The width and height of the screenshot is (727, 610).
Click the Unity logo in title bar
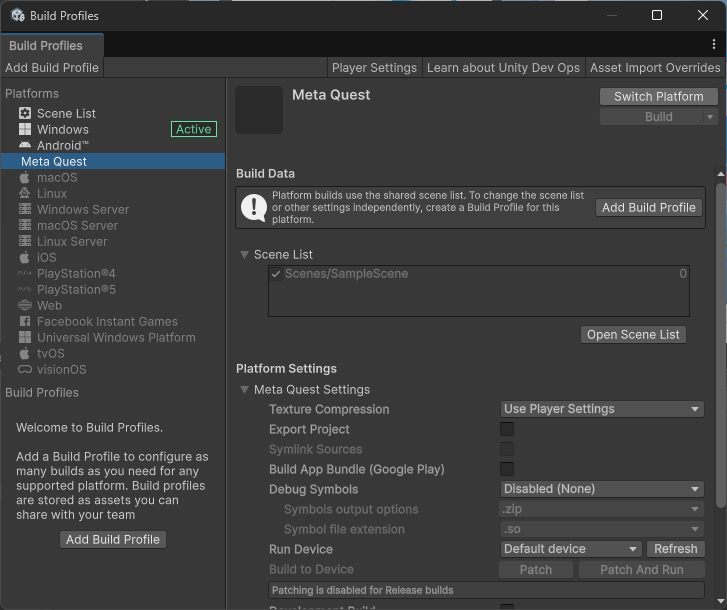[x=18, y=15]
